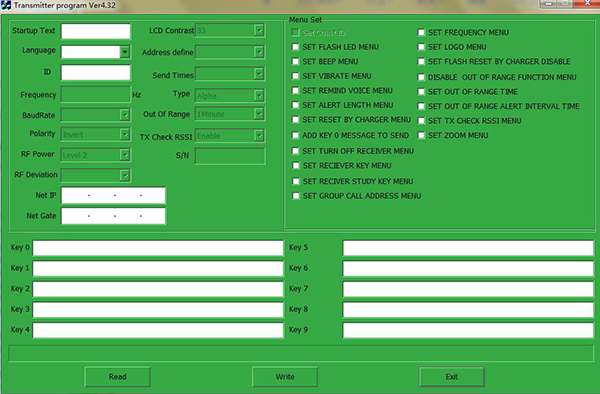
Task: Enable SET REMIND VOICE MENU
Action: [295, 91]
